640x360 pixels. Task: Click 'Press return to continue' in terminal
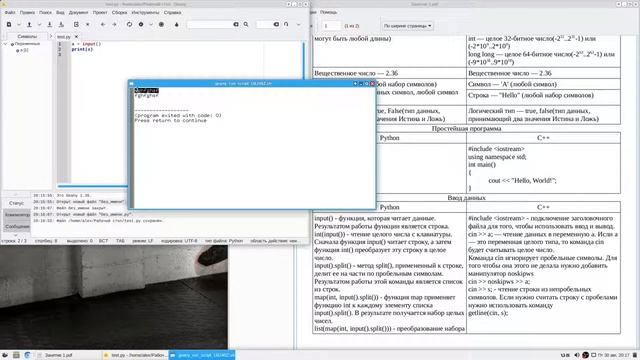click(171, 120)
